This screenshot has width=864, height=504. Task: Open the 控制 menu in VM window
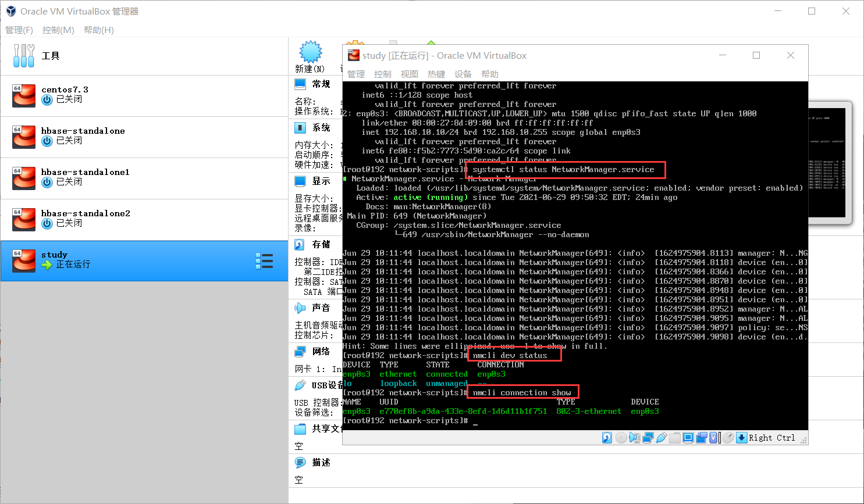(382, 74)
